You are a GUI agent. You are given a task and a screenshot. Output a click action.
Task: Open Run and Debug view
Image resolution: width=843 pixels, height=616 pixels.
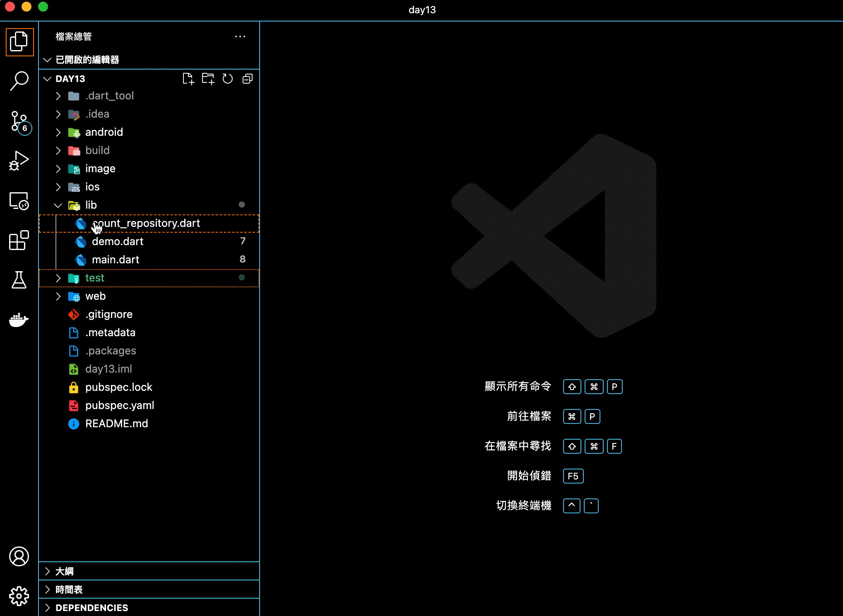click(x=19, y=161)
